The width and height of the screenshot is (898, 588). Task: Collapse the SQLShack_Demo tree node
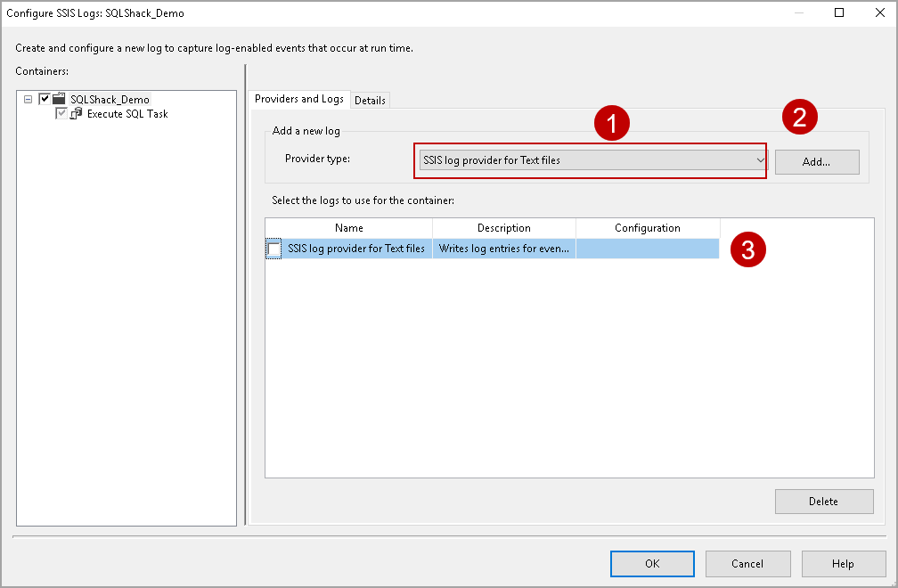pyautogui.click(x=29, y=99)
